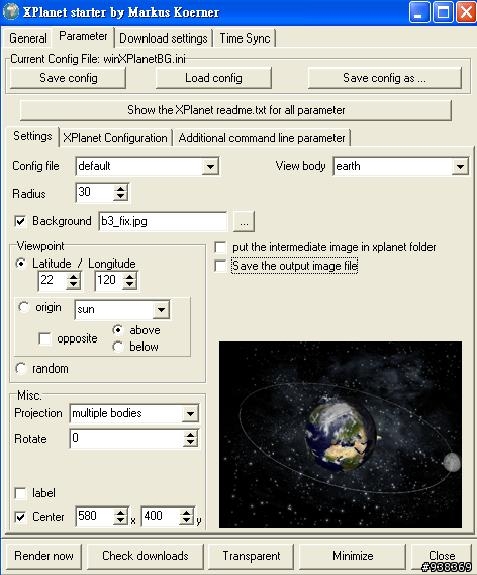Enable put the intermediate image in xplanet folder

[220, 247]
